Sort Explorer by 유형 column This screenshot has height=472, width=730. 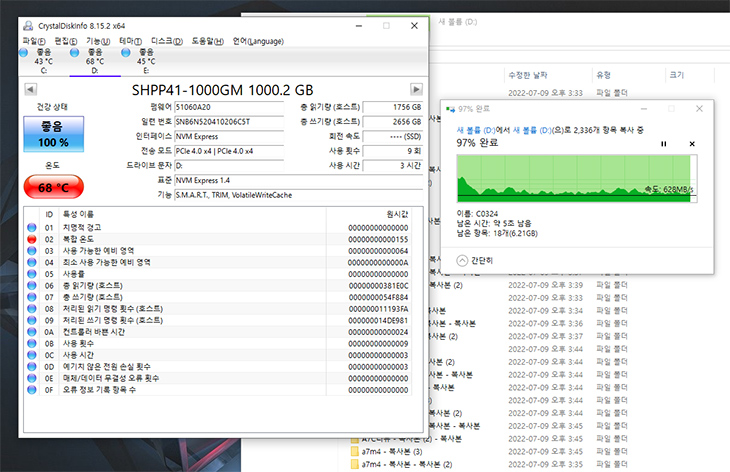pyautogui.click(x=603, y=75)
